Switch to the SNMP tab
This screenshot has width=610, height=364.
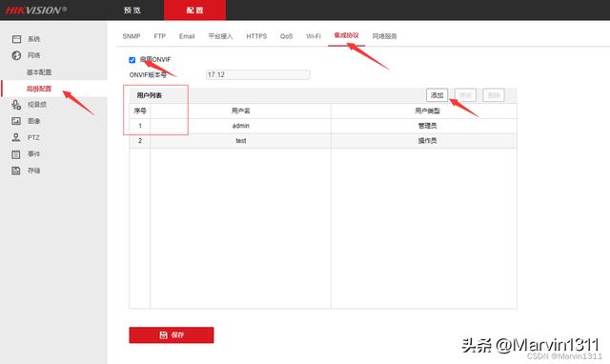(x=132, y=36)
